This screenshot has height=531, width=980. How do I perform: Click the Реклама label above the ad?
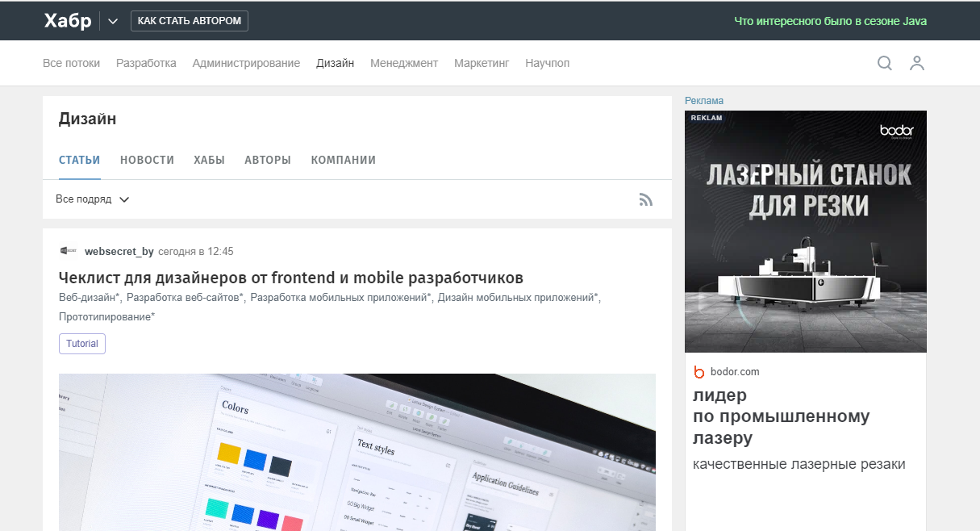(x=704, y=101)
